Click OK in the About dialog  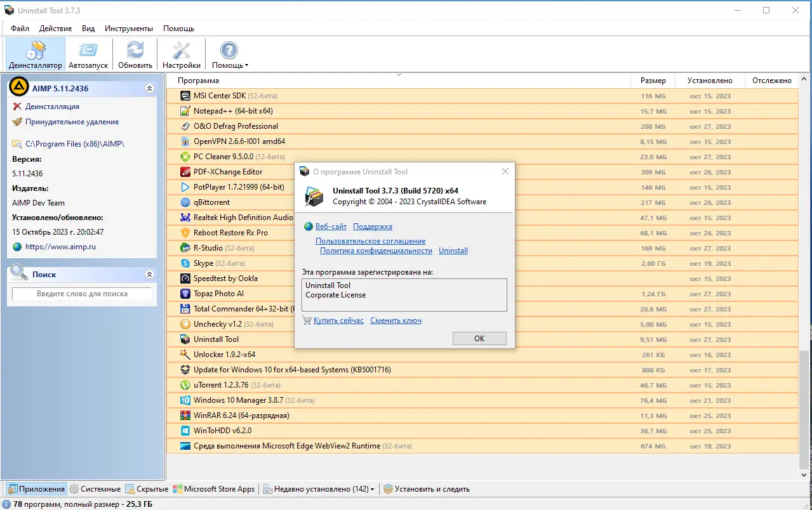pyautogui.click(x=479, y=339)
